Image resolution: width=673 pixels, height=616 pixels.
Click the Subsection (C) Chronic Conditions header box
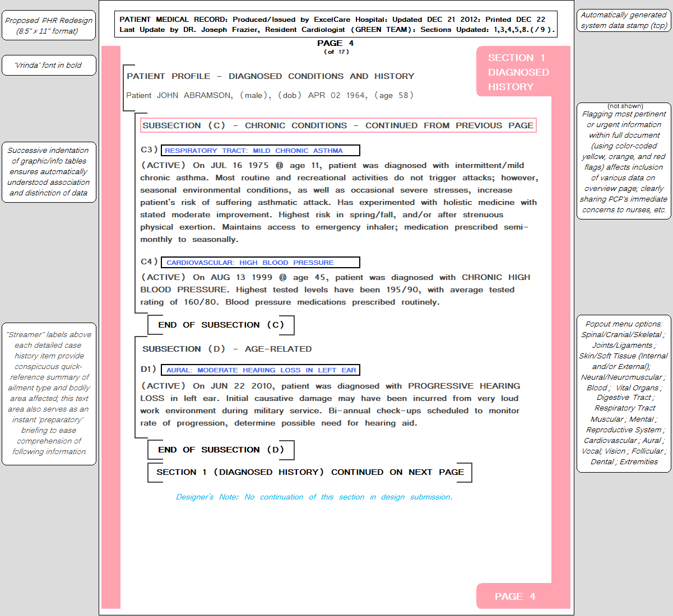pos(338,125)
